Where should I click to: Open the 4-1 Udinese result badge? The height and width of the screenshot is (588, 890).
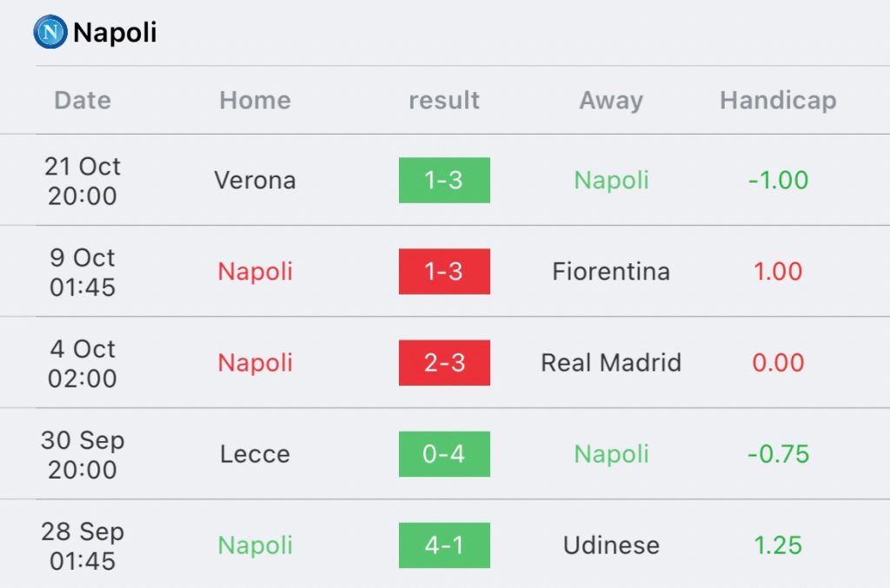pyautogui.click(x=444, y=545)
